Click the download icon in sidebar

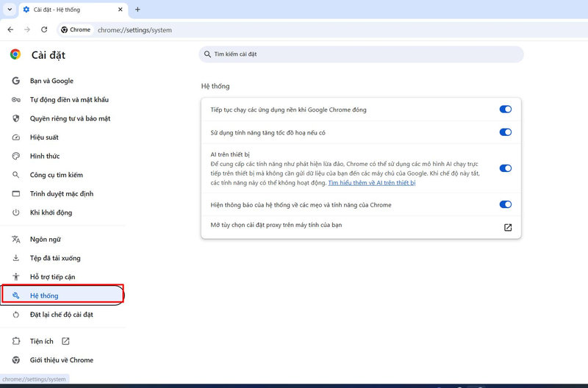(15, 258)
